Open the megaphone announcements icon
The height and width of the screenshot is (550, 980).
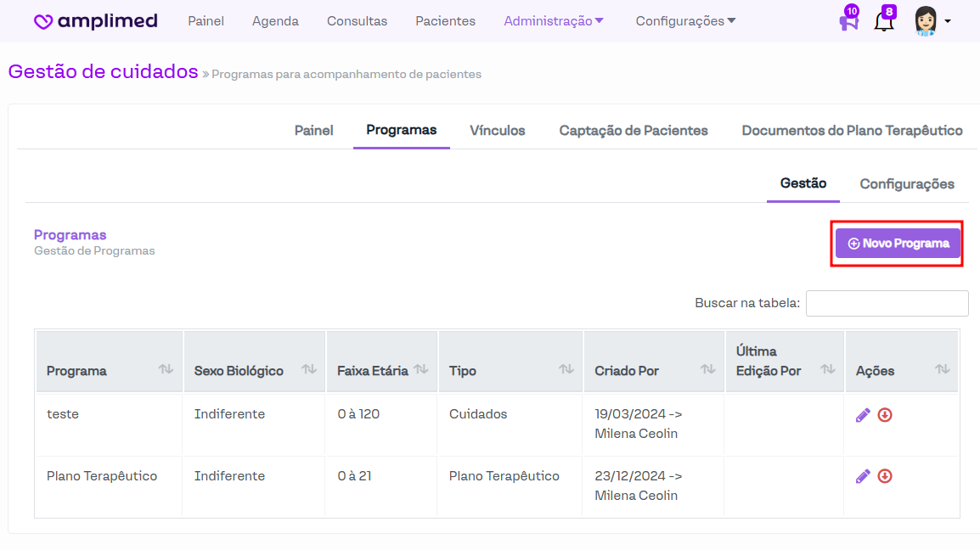click(848, 22)
